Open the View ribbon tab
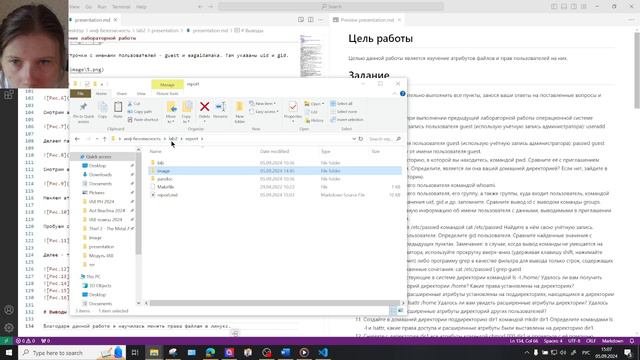The image size is (640, 360). pyautogui.click(x=141, y=93)
